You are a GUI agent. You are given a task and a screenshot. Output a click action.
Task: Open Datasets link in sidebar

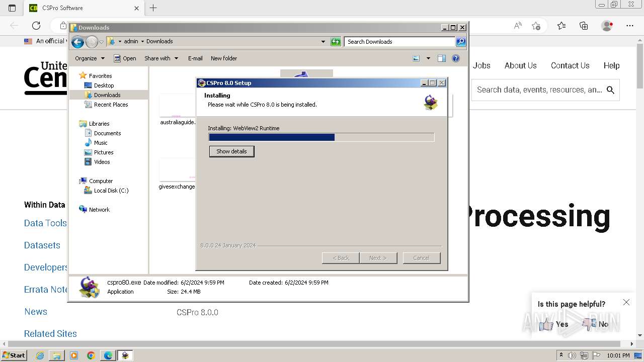pyautogui.click(x=42, y=245)
